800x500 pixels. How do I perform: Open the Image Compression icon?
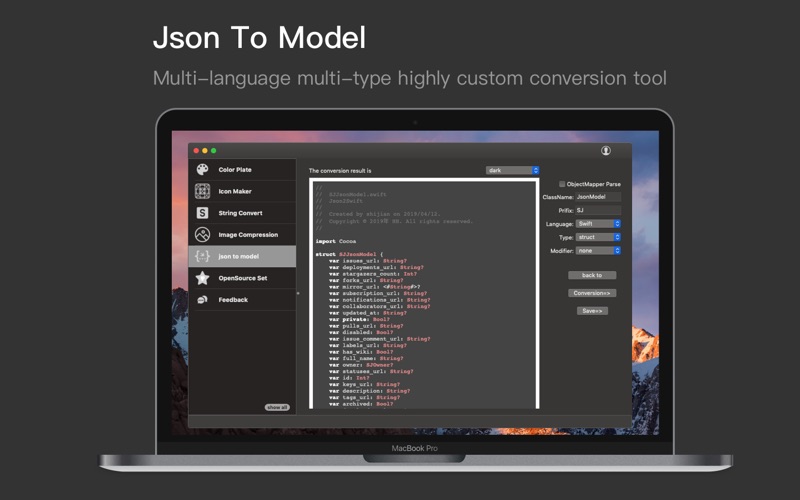[203, 235]
